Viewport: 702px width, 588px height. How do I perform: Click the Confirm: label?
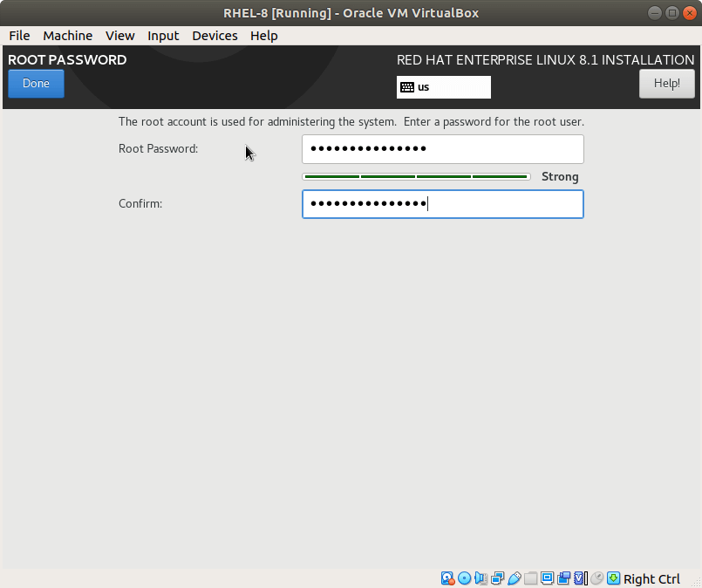(x=140, y=204)
